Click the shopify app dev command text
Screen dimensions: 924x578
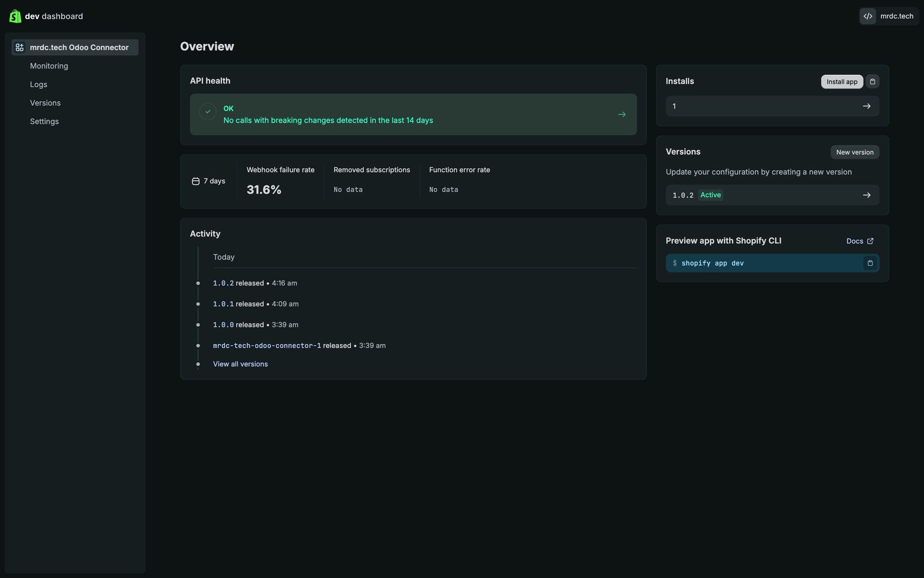click(713, 263)
